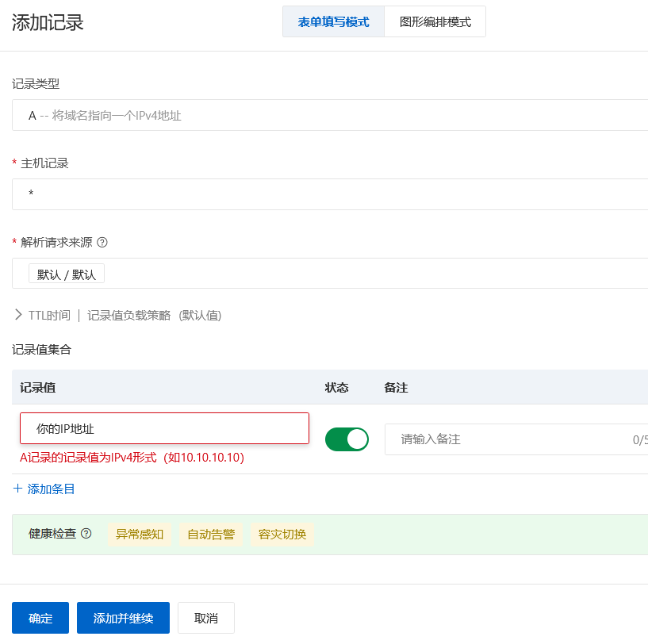Click the plus icon before 添加条目
648x644 pixels.
pyautogui.click(x=17, y=489)
